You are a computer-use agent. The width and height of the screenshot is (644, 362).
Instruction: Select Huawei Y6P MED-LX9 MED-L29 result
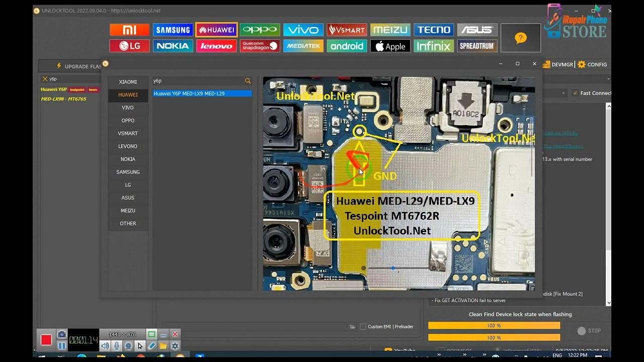point(202,94)
